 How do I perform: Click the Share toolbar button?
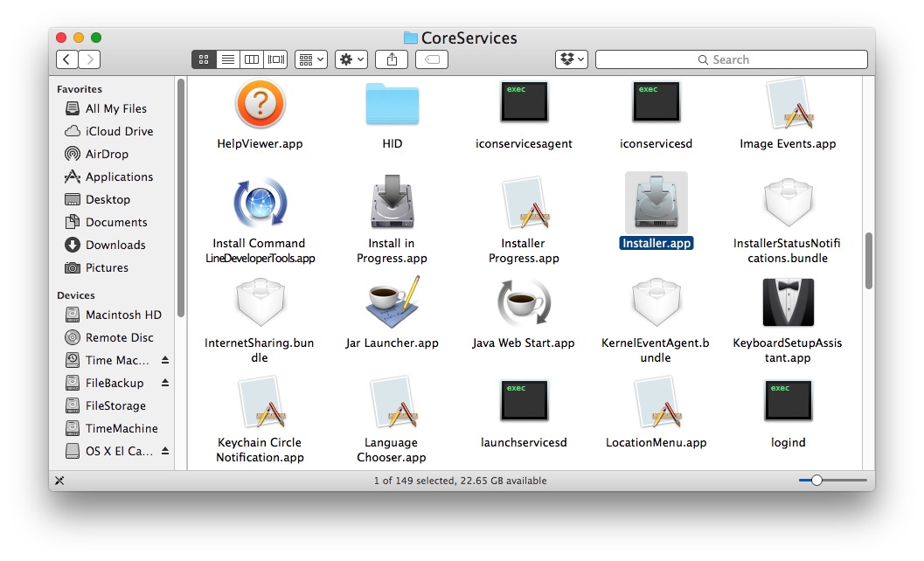coord(391,59)
